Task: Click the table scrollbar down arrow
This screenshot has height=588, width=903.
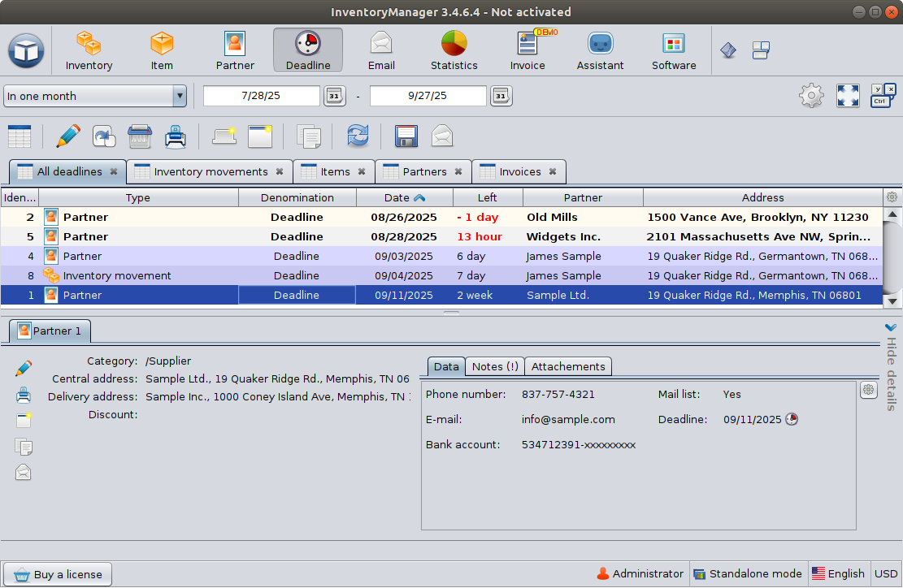Action: coord(892,301)
